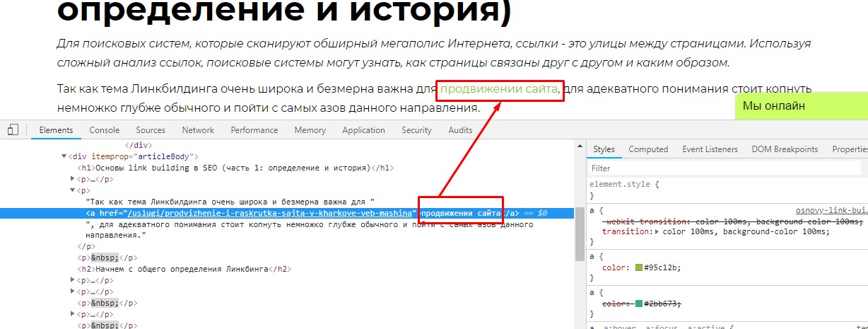Expand the collapsed p node between the two lower &nbsp; rows
Screen dimensions: 868x329
tap(73, 314)
